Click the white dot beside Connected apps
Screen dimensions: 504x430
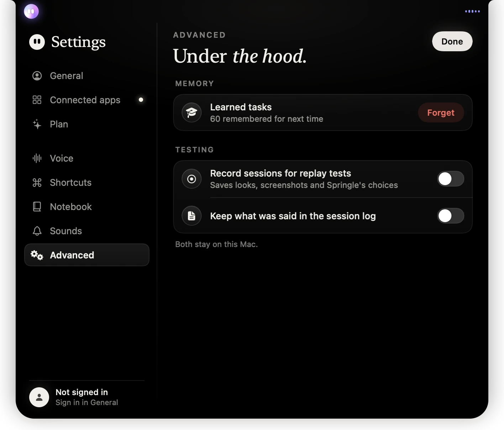(141, 100)
